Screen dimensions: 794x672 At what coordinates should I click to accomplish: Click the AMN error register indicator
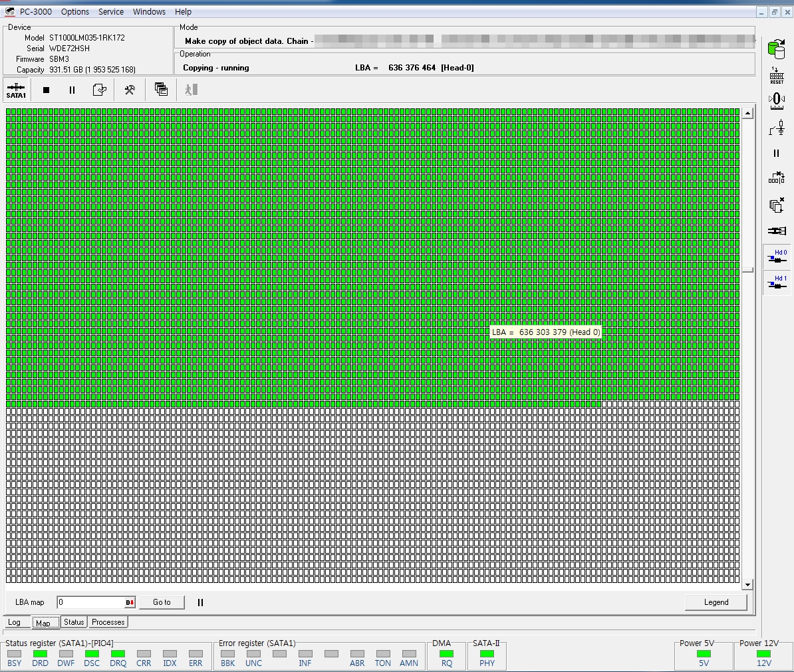click(x=409, y=654)
